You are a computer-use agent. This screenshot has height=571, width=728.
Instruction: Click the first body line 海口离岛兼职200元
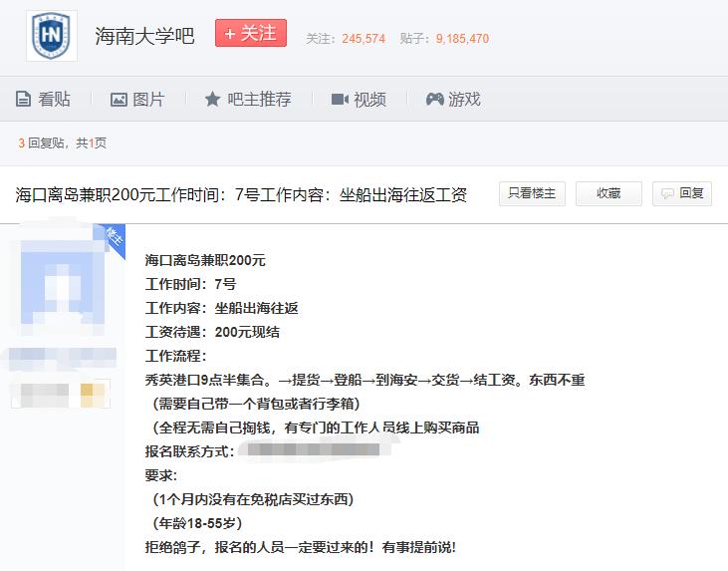click(205, 260)
